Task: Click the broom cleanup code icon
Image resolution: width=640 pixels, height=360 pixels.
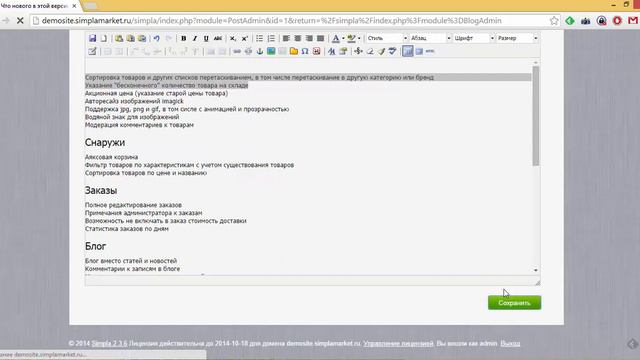Action: coord(381,51)
